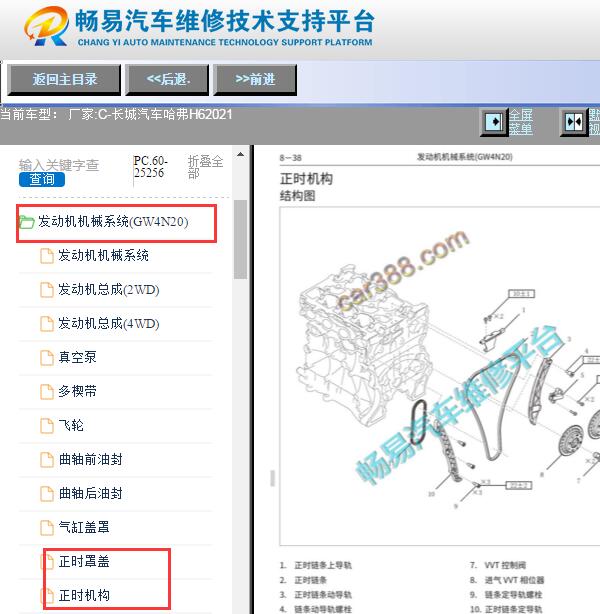Open the 正时罩盖 page
Screen dimensions: 600x614
[84, 561]
